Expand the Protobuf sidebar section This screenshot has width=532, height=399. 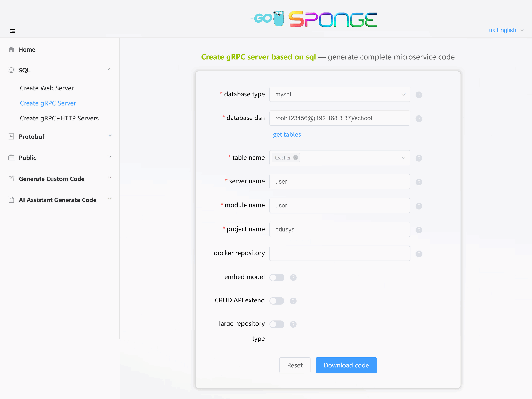(60, 136)
